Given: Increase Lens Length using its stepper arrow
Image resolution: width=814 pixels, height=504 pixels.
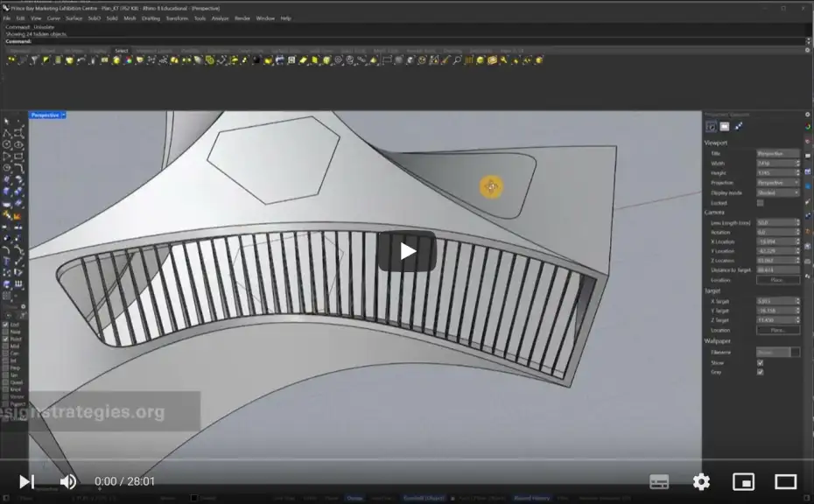Looking at the screenshot, I should tap(796, 220).
